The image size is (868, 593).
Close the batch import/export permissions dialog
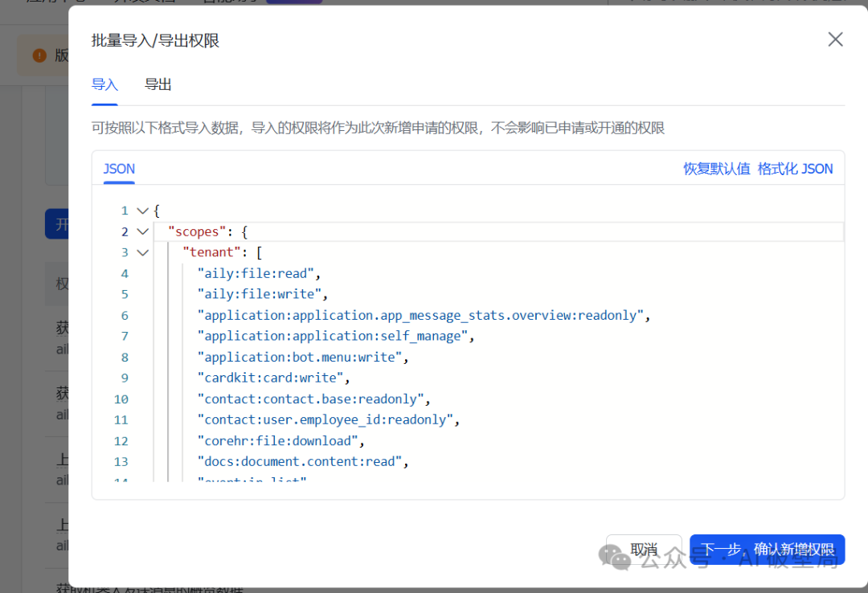835,39
